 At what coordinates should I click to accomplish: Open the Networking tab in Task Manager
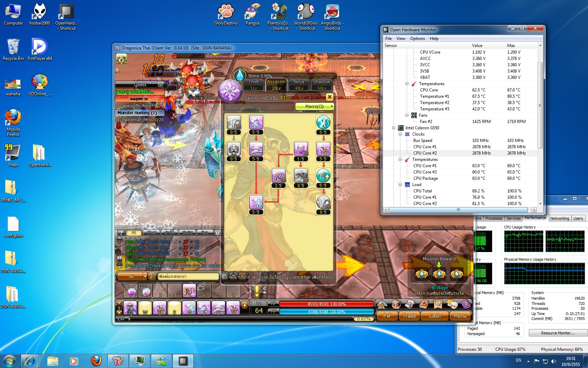(x=560, y=218)
